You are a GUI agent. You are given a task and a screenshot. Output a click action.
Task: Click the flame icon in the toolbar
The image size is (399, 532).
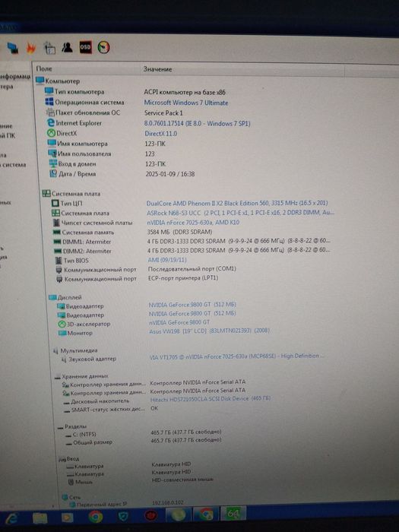coord(31,48)
